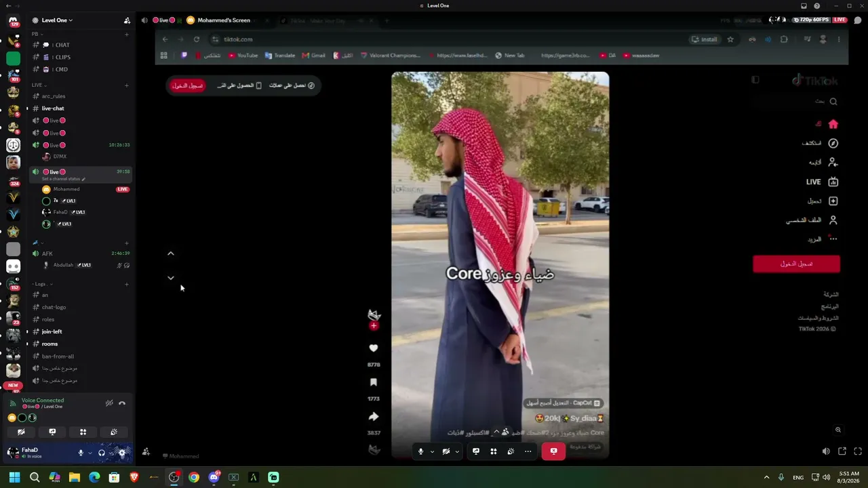
Task: Follow creator with red plus icon
Action: [x=374, y=326]
